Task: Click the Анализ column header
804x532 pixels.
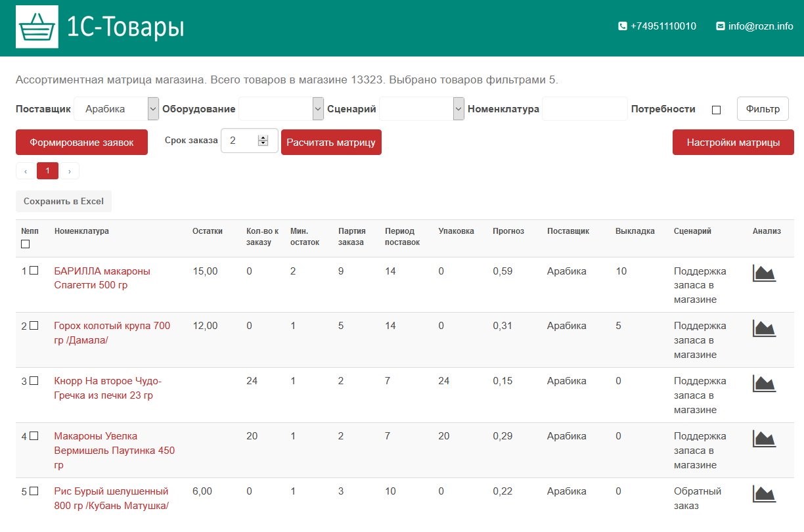Action: click(767, 231)
